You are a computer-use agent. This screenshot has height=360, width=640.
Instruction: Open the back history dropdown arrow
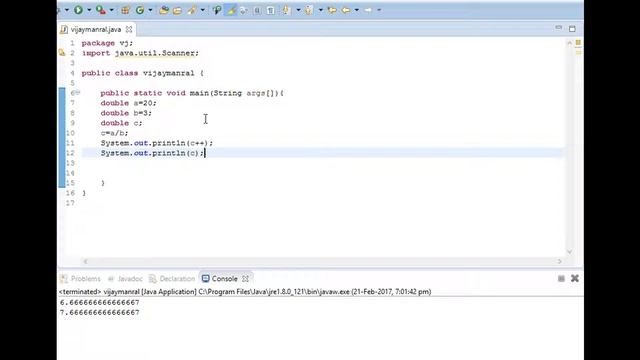(x=356, y=10)
